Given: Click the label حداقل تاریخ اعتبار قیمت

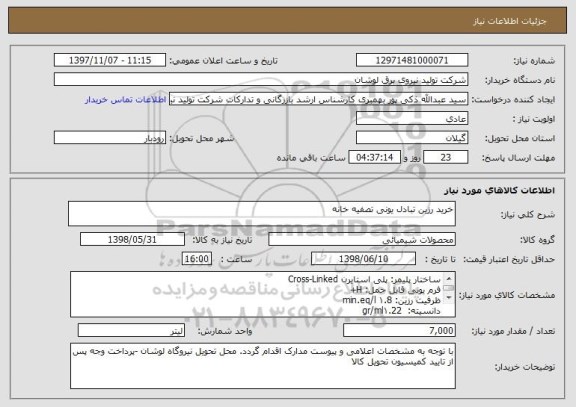Looking at the screenshot, I should coord(509,259).
